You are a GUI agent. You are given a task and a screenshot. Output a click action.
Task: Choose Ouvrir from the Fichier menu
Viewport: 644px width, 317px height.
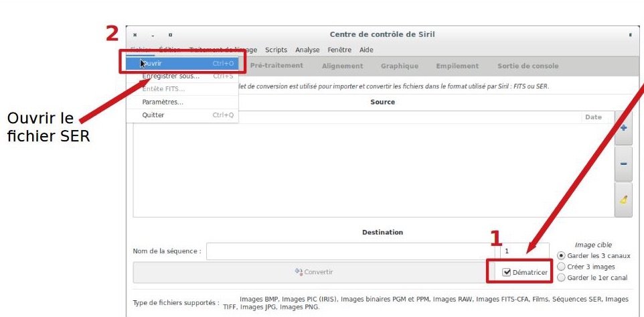coord(182,63)
